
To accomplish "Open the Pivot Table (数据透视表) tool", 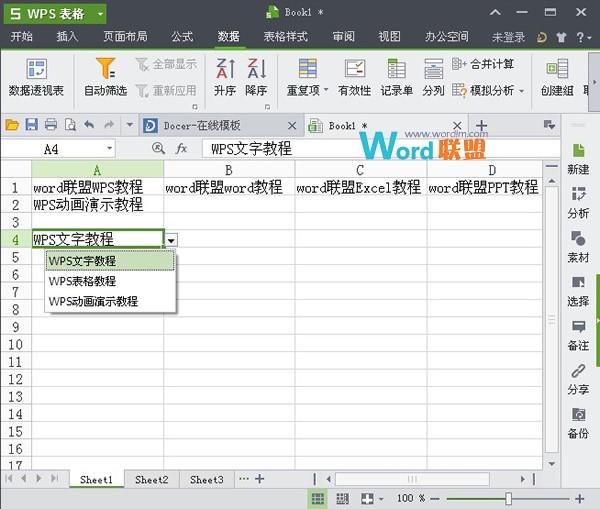I will (36, 78).
